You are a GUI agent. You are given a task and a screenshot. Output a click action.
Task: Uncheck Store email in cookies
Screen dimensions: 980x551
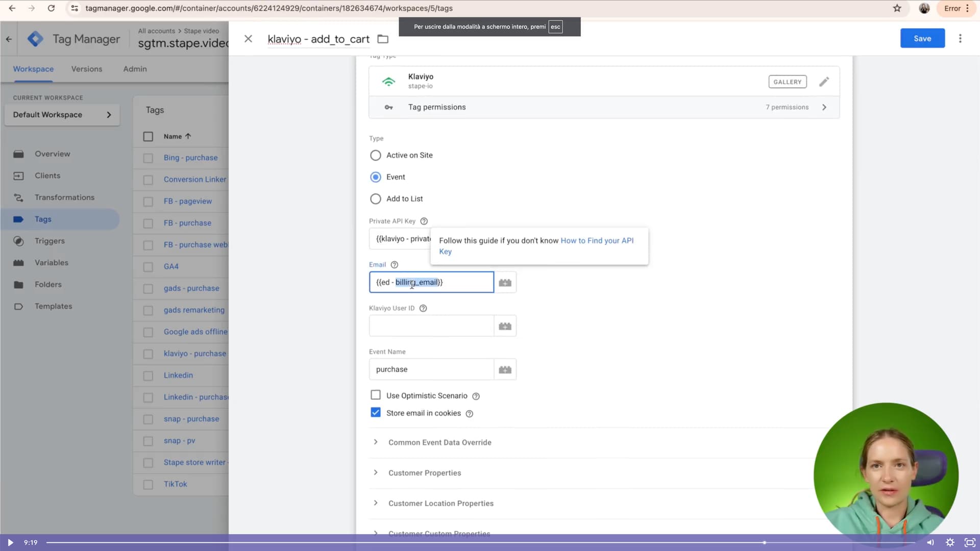tap(376, 412)
